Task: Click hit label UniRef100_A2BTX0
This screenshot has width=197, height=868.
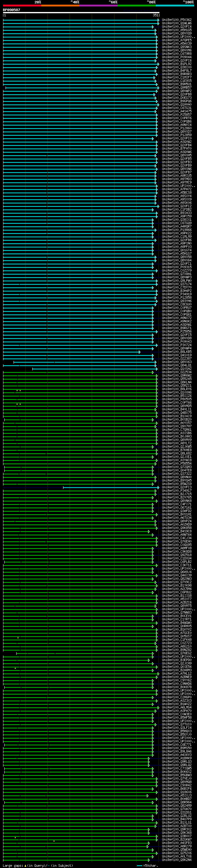Action: [177, 826]
